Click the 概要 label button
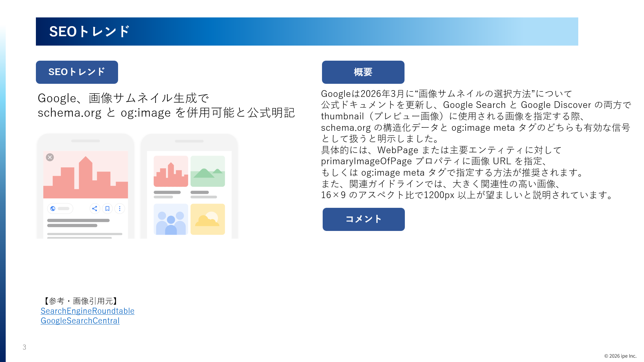644x362 pixels. (x=363, y=72)
